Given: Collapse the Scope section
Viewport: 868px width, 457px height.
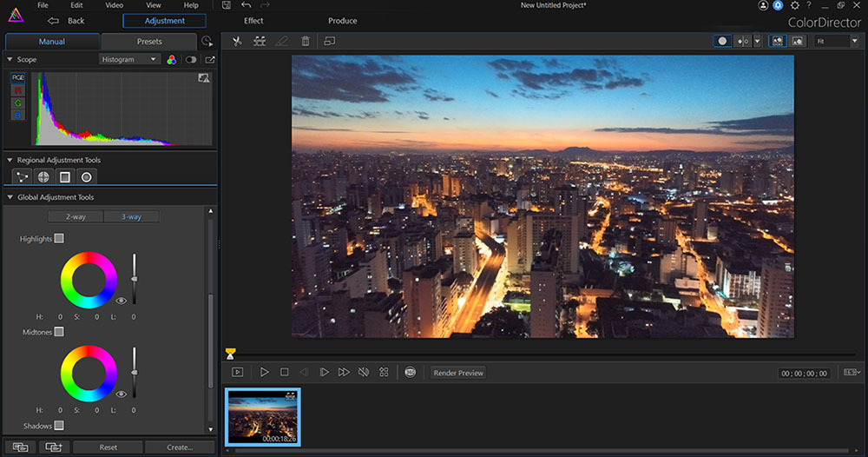Looking at the screenshot, I should click(x=10, y=59).
